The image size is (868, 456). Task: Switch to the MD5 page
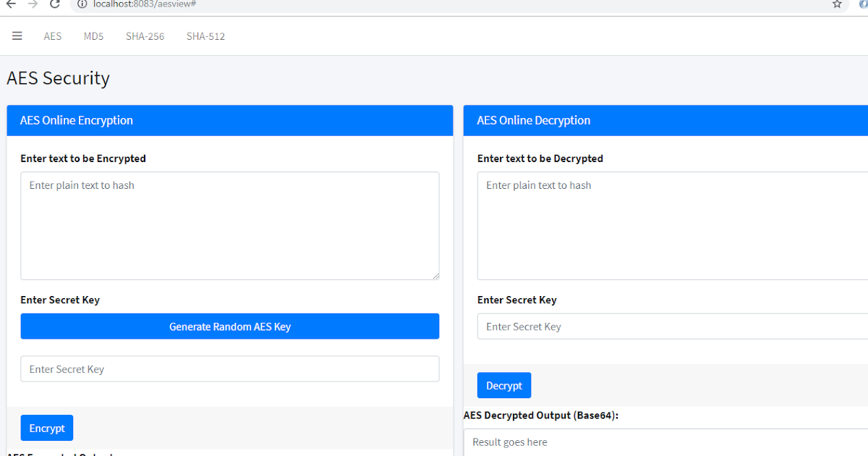pyautogui.click(x=93, y=35)
